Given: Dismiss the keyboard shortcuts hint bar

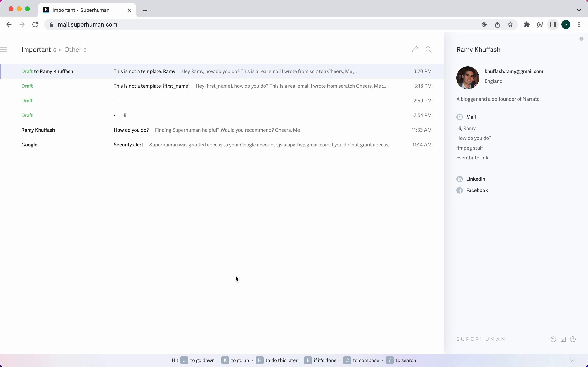Looking at the screenshot, I should [573, 360].
